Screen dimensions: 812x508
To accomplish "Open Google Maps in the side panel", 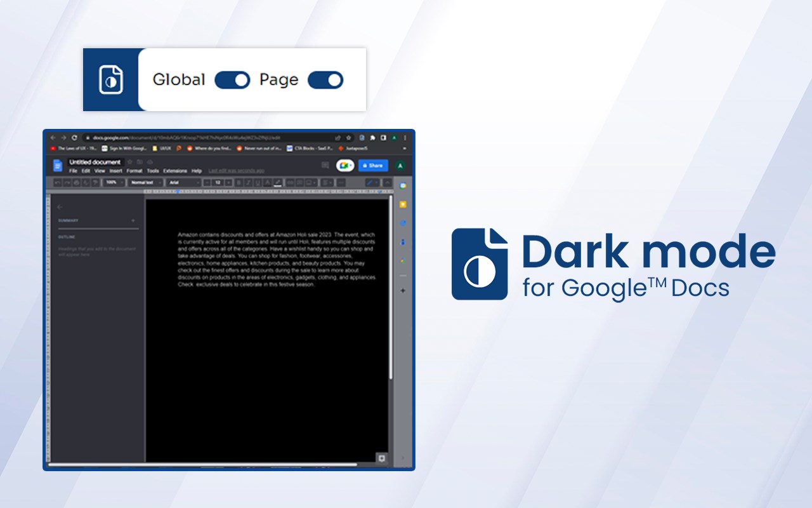I will [403, 260].
